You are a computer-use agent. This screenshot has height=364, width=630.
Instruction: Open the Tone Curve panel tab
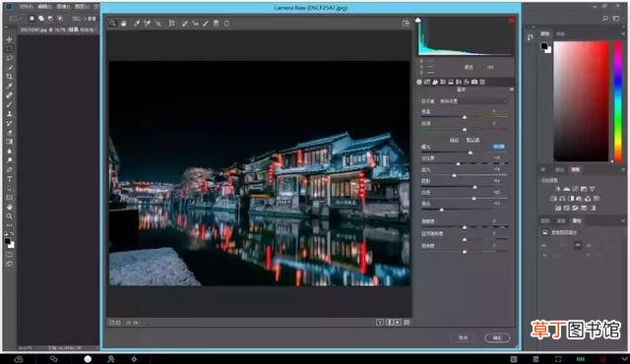pyautogui.click(x=427, y=82)
